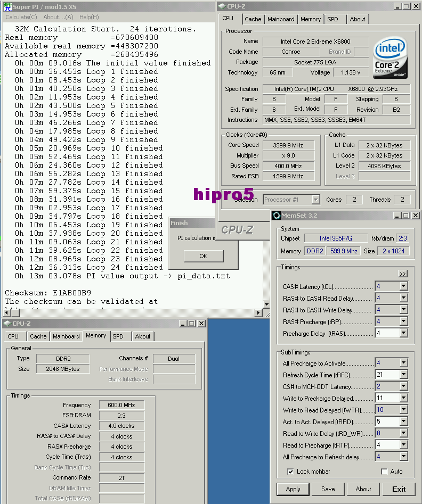This screenshot has height=504, width=422.
Task: Click the Command Rate 2T field
Action: point(121,478)
